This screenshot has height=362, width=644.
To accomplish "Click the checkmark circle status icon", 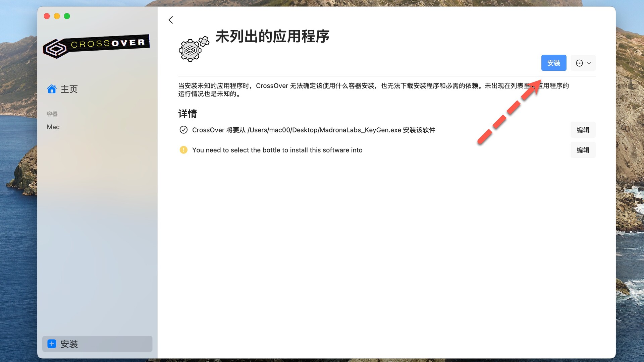I will 183,130.
